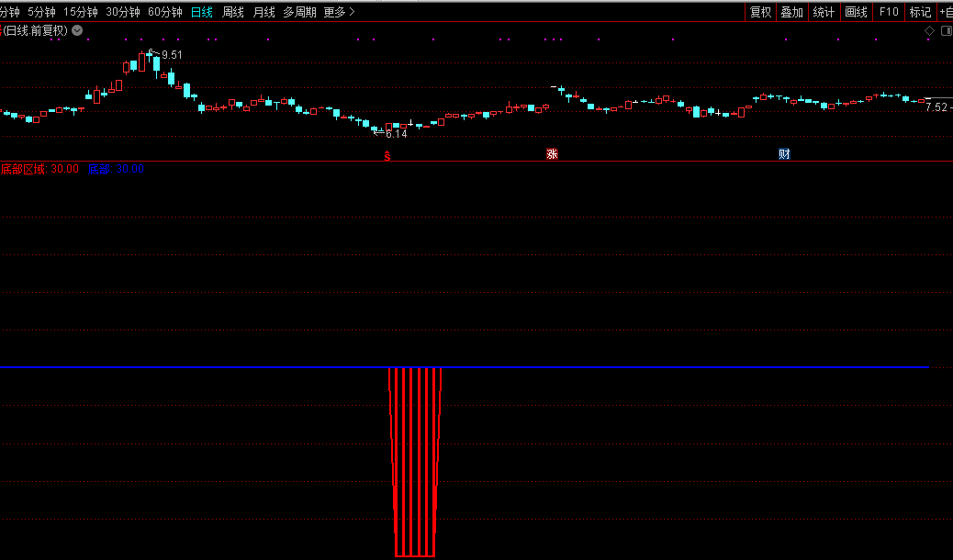953x560 pixels.
Task: Click the blue 财 financial marker icon
Action: 784,154
